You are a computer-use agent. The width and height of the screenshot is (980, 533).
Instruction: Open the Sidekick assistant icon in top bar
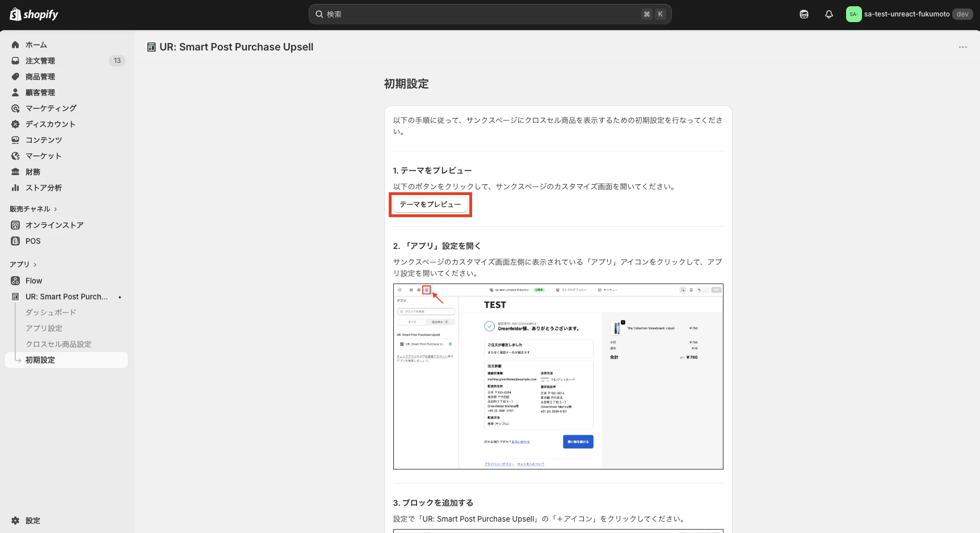pyautogui.click(x=804, y=14)
